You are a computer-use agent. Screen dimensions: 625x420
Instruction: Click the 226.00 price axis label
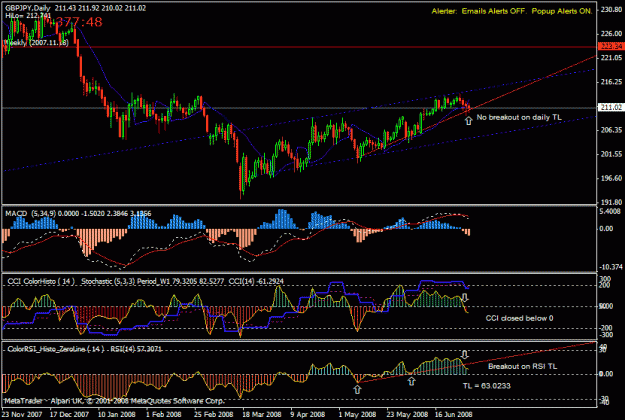[611, 33]
